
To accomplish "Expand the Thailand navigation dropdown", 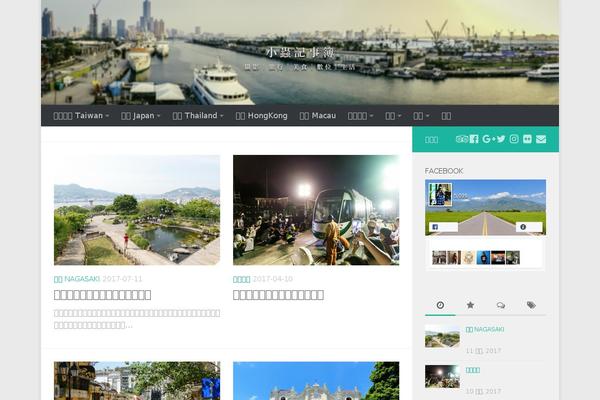I will [198, 116].
